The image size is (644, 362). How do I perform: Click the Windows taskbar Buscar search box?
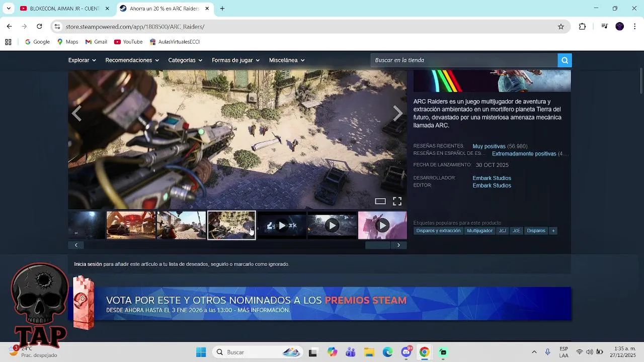[257, 352]
